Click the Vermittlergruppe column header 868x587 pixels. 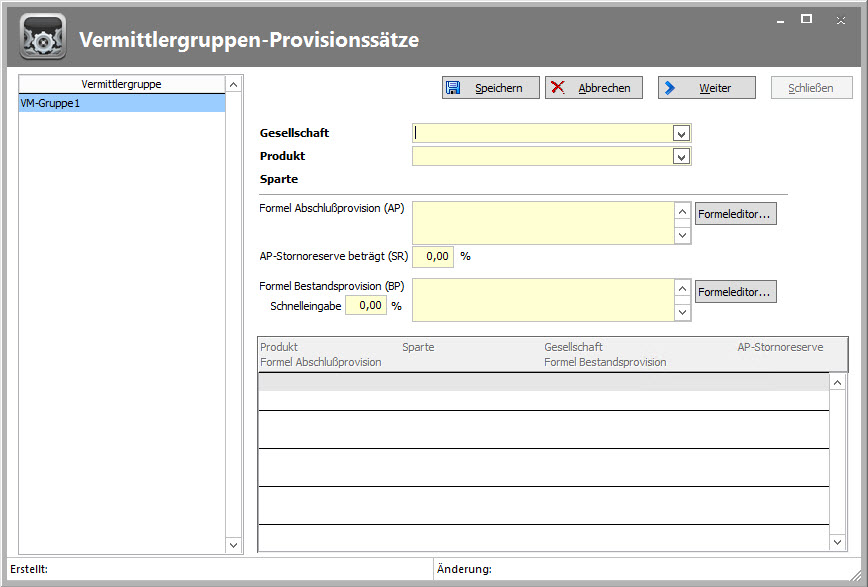[x=122, y=84]
